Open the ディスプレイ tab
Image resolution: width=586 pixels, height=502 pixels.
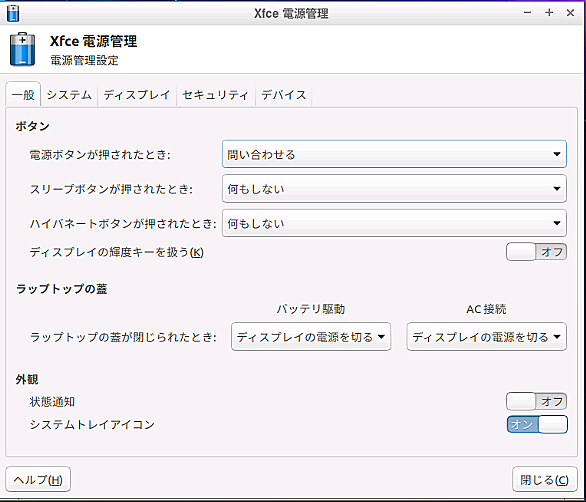tap(137, 95)
